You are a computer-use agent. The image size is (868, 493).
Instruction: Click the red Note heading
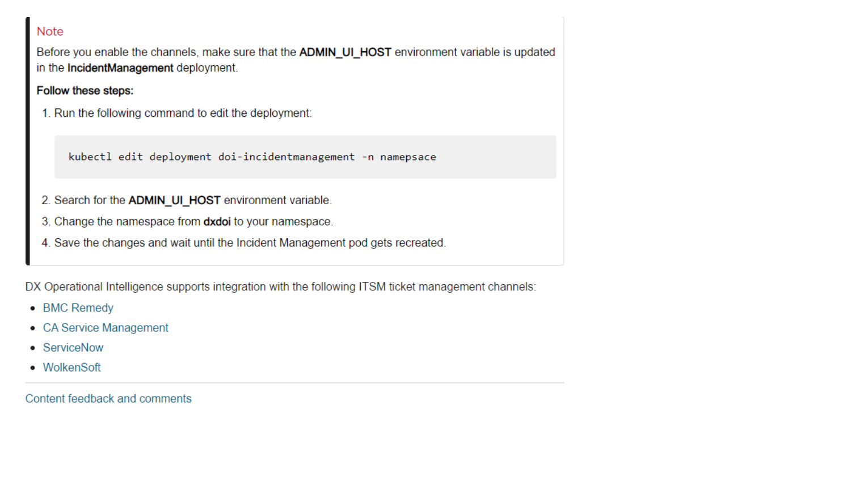[50, 32]
